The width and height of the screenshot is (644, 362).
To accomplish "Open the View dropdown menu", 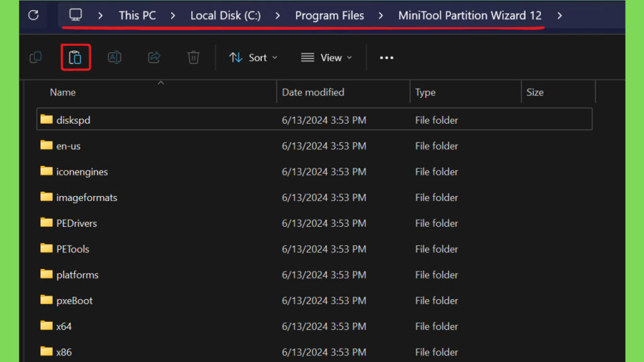I will click(326, 57).
